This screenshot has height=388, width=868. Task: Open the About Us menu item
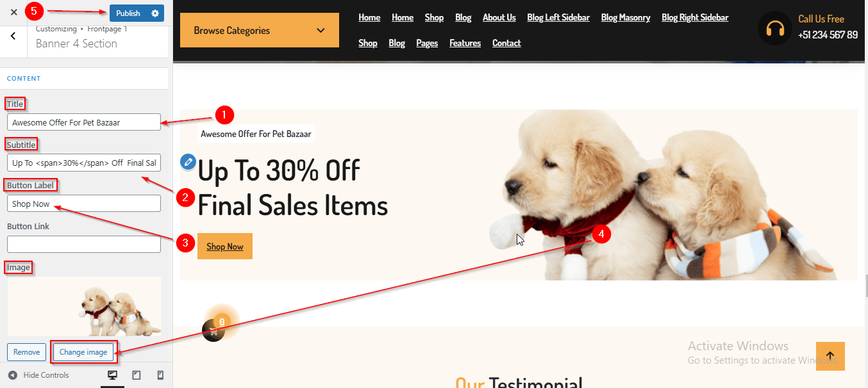(499, 17)
